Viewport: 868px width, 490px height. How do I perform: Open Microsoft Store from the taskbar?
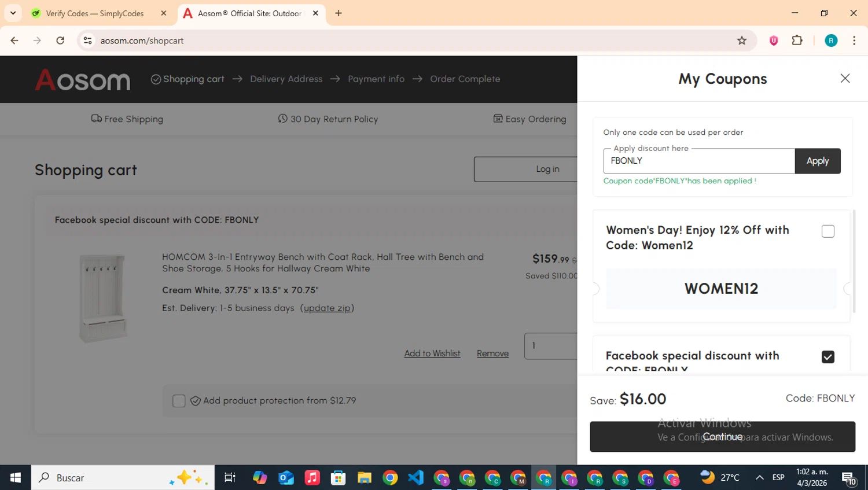coord(338,478)
